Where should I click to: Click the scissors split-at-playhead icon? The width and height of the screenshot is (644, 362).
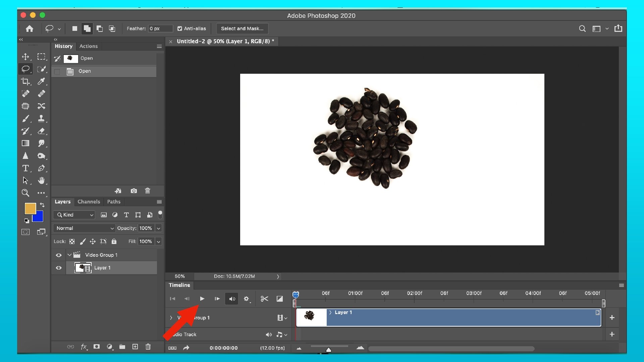coord(264,299)
